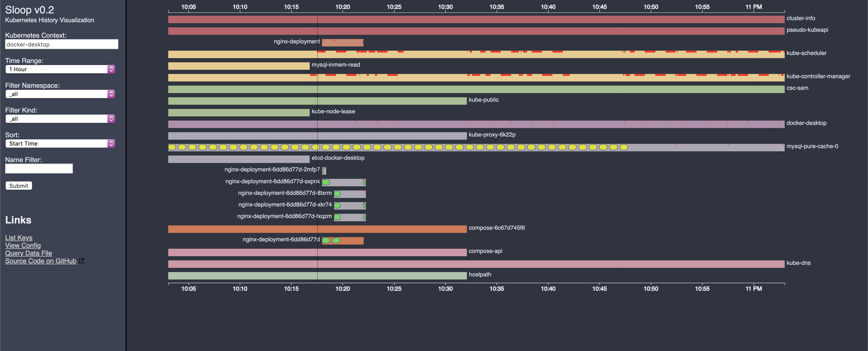
Task: Open the Filter Kind dropdown
Action: [60, 119]
